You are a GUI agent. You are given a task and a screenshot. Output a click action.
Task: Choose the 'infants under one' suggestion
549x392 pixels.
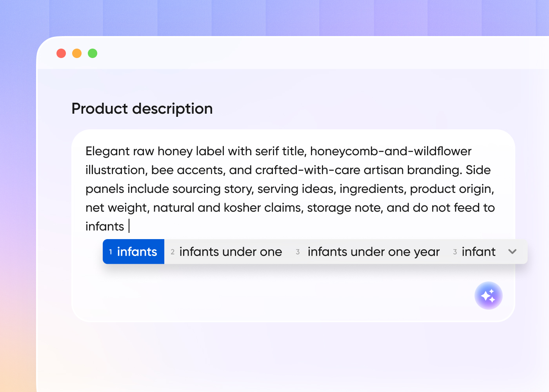pyautogui.click(x=231, y=252)
